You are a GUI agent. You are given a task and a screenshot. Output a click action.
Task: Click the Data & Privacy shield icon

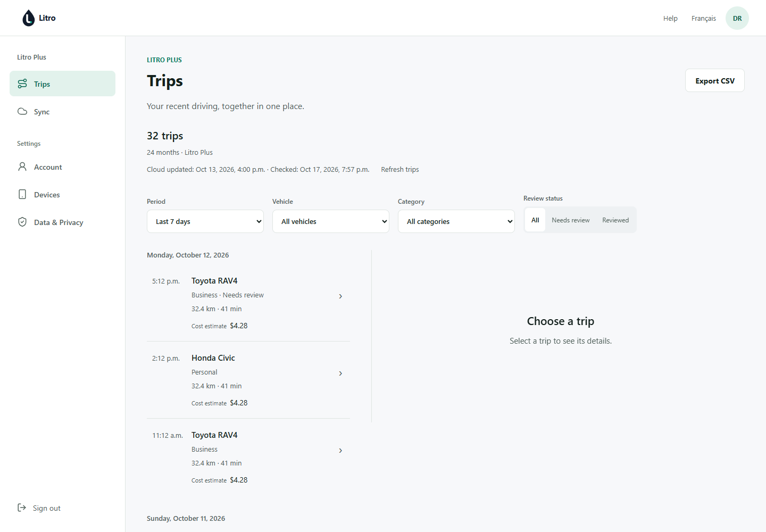pyautogui.click(x=22, y=222)
